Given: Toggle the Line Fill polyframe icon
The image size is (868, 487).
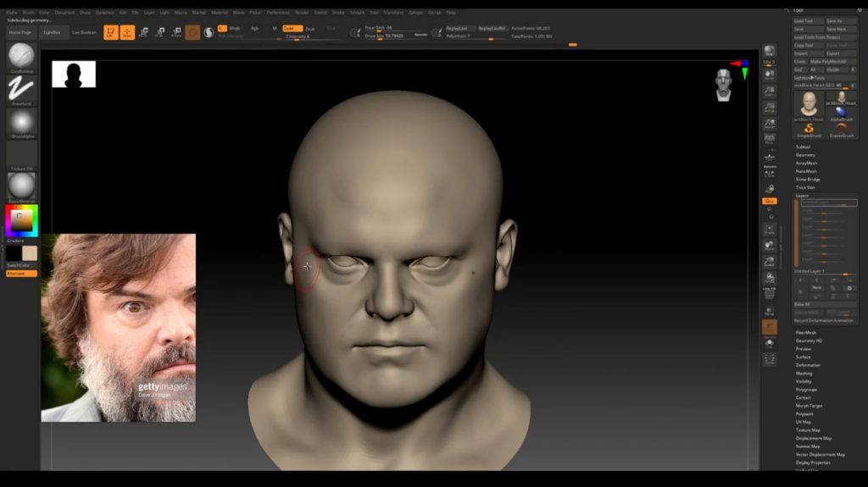Looking at the screenshot, I should point(770,293).
